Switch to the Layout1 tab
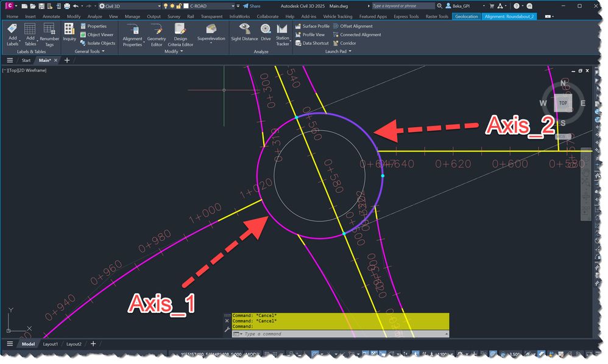 51,344
